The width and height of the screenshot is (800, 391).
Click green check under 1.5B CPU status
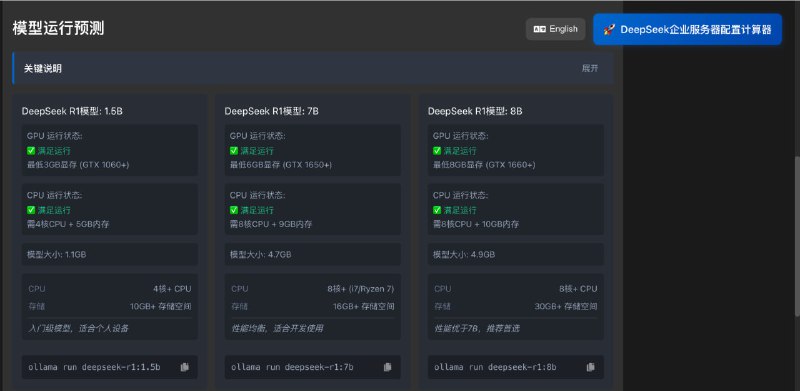click(x=31, y=210)
